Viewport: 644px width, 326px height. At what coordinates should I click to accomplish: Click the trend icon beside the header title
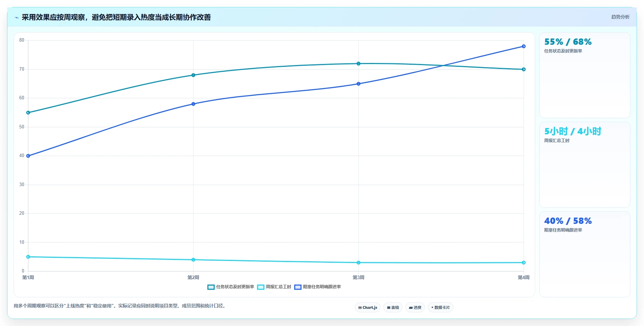pyautogui.click(x=16, y=17)
